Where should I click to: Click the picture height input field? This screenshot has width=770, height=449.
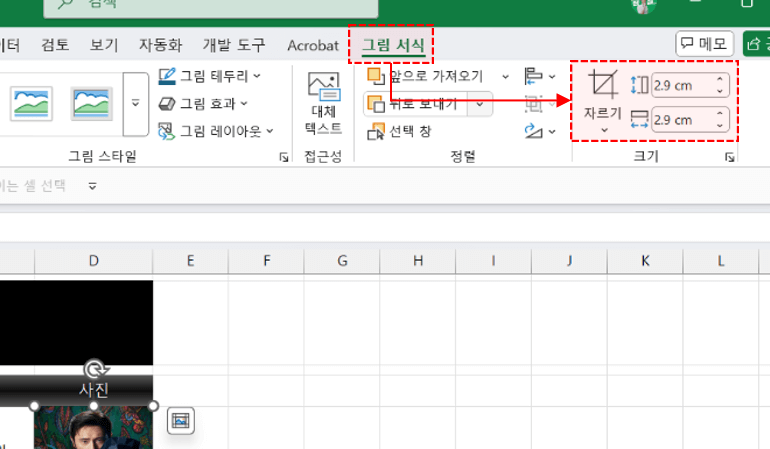coord(680,85)
